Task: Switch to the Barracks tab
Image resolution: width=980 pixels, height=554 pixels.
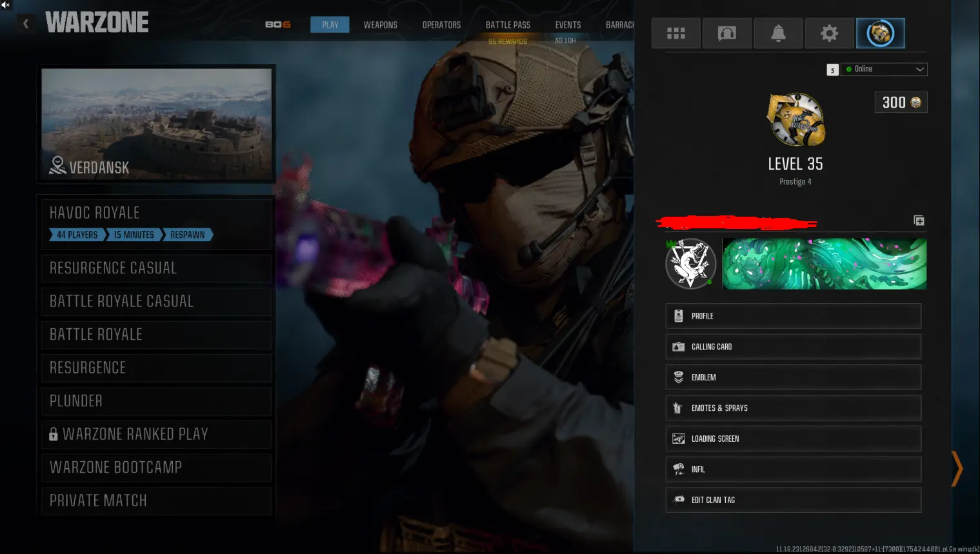Action: click(620, 25)
